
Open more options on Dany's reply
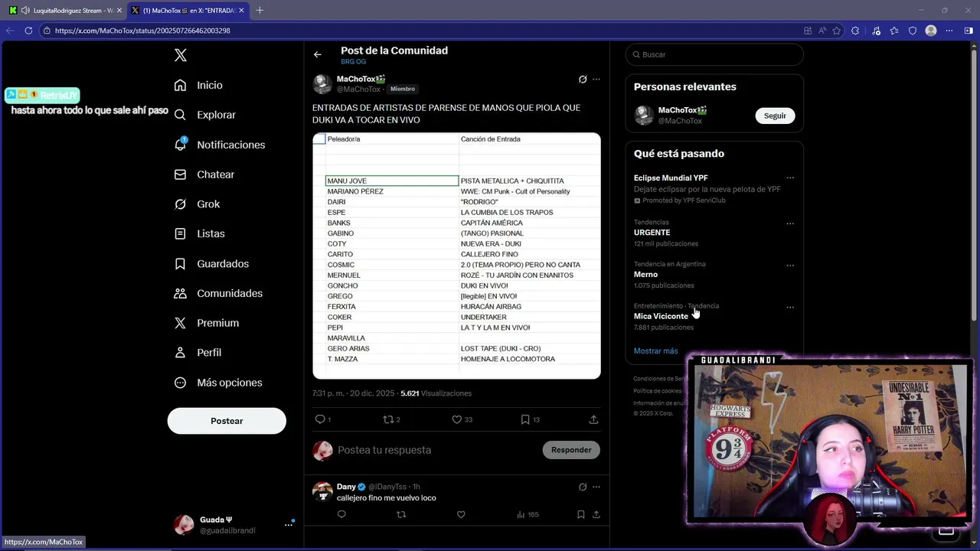click(x=596, y=487)
